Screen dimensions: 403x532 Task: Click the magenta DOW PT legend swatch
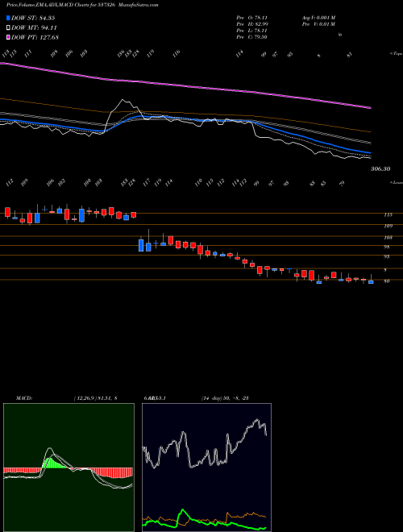pos(8,37)
